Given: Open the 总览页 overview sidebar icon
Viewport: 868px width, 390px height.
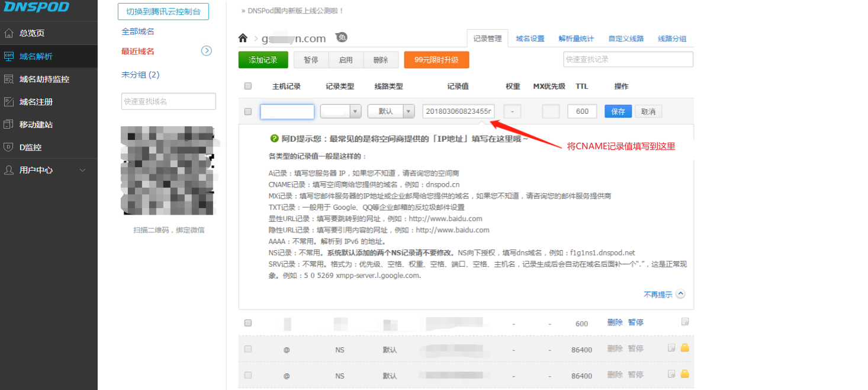Looking at the screenshot, I should [8, 33].
